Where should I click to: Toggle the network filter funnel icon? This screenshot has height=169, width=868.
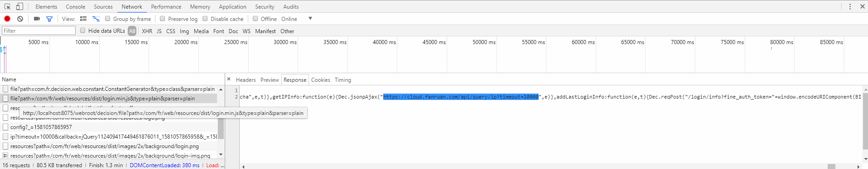click(49, 19)
